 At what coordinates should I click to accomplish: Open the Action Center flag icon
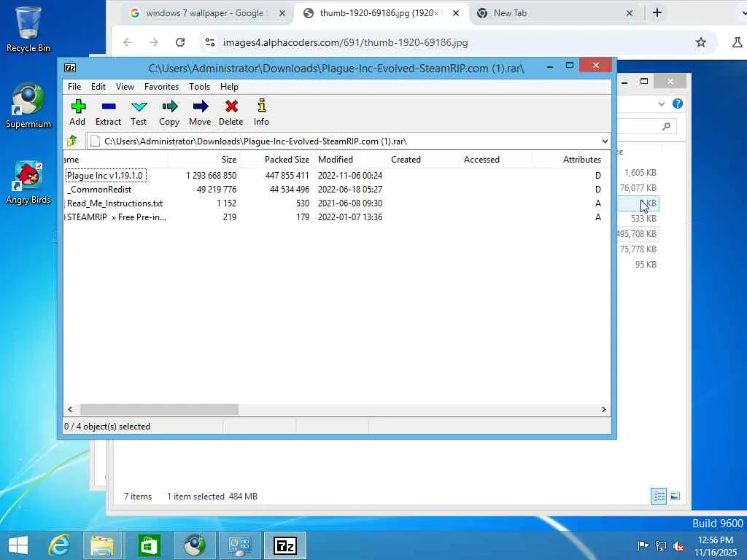pos(643,546)
